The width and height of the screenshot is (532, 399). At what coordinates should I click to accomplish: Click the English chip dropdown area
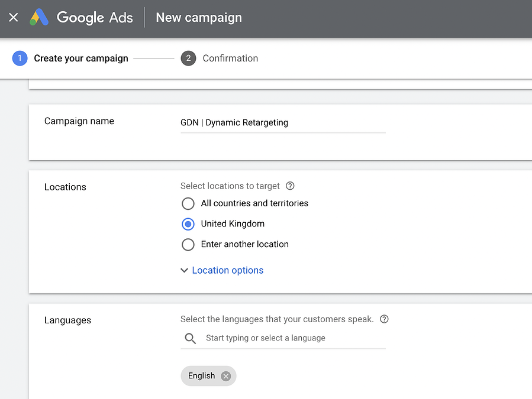pyautogui.click(x=208, y=375)
